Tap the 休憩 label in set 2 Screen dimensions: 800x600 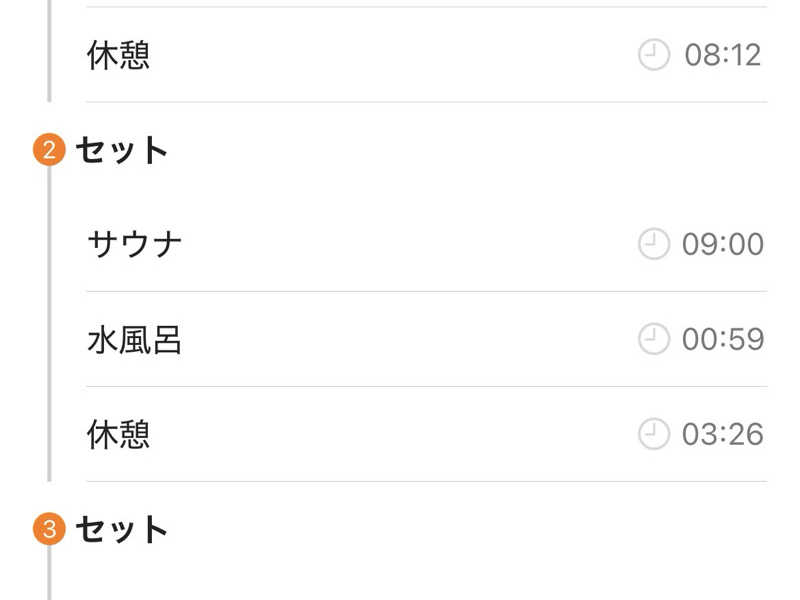tap(119, 434)
